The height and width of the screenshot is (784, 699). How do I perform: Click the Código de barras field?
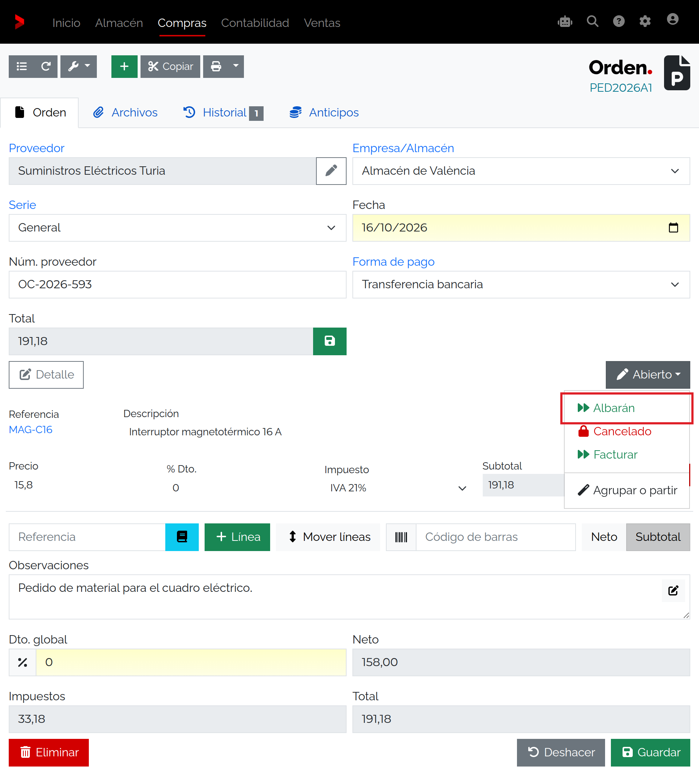496,537
